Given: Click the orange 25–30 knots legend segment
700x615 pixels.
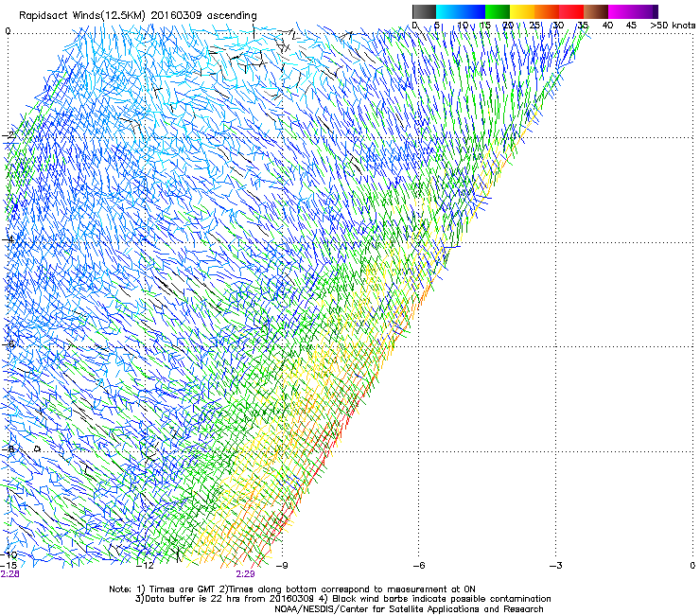Looking at the screenshot, I should (x=547, y=11).
